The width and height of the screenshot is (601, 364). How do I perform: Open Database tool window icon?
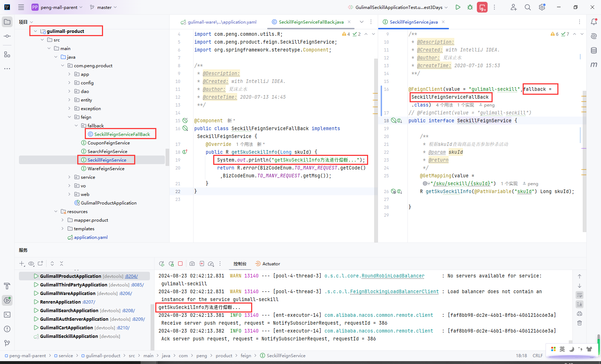[594, 50]
